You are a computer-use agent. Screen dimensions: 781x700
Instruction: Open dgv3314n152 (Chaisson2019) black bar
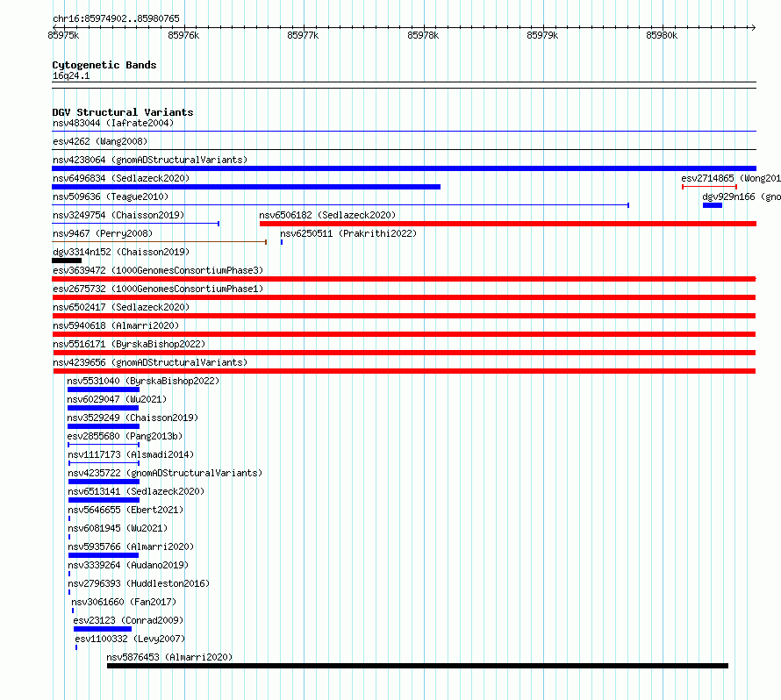click(67, 261)
